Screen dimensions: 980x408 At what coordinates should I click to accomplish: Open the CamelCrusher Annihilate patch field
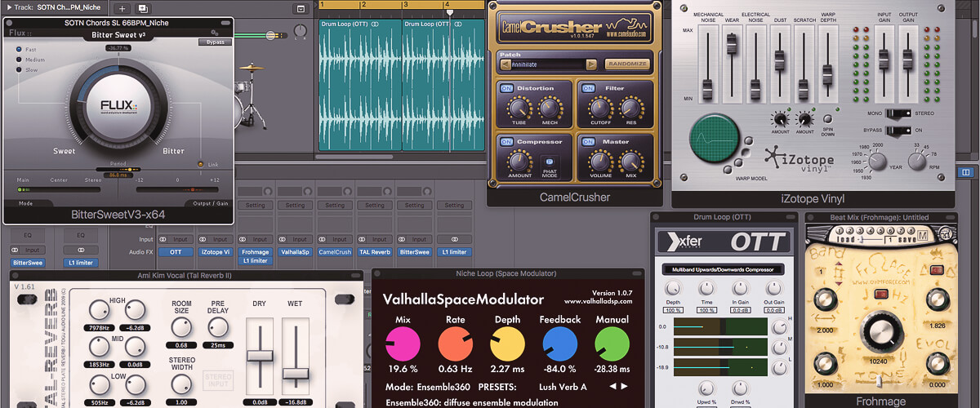pos(549,64)
